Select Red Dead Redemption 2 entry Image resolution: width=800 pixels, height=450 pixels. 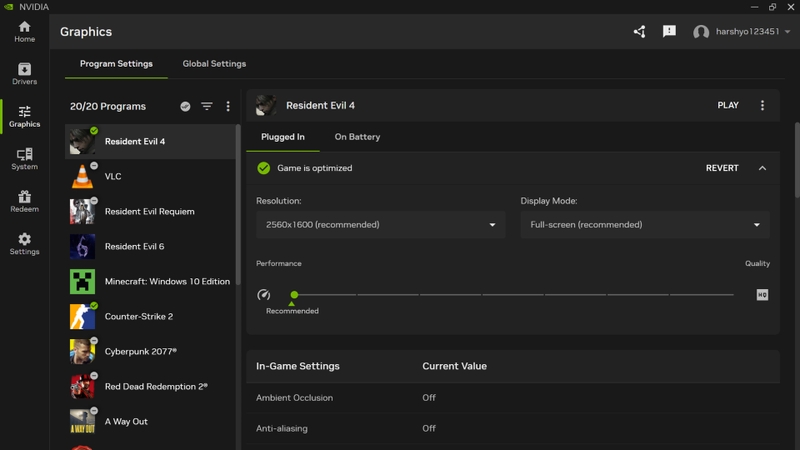click(150, 387)
